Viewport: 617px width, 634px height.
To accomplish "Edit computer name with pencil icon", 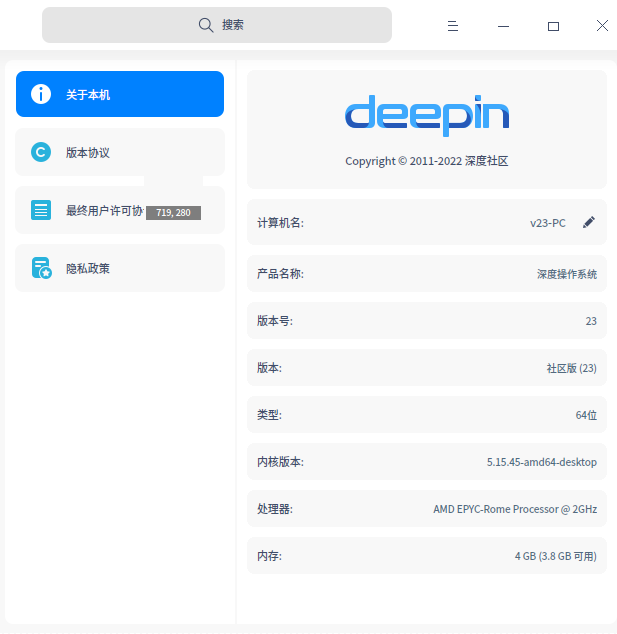I will [589, 222].
